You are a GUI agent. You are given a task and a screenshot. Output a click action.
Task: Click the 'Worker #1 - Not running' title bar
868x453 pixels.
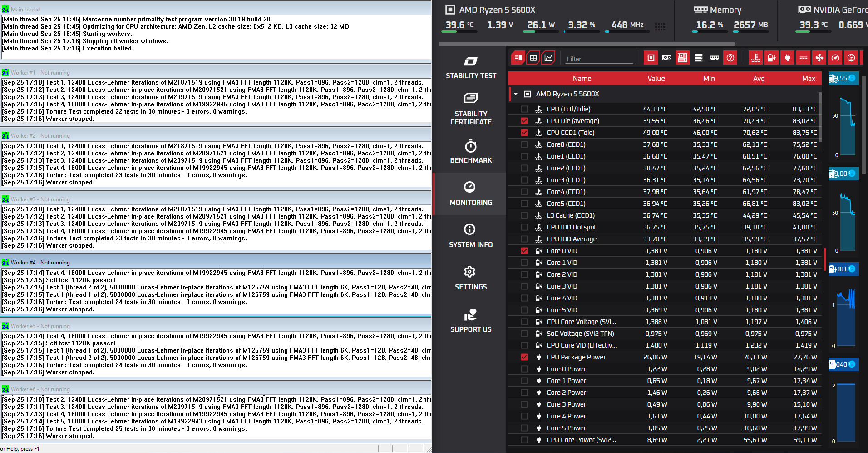tap(216, 72)
